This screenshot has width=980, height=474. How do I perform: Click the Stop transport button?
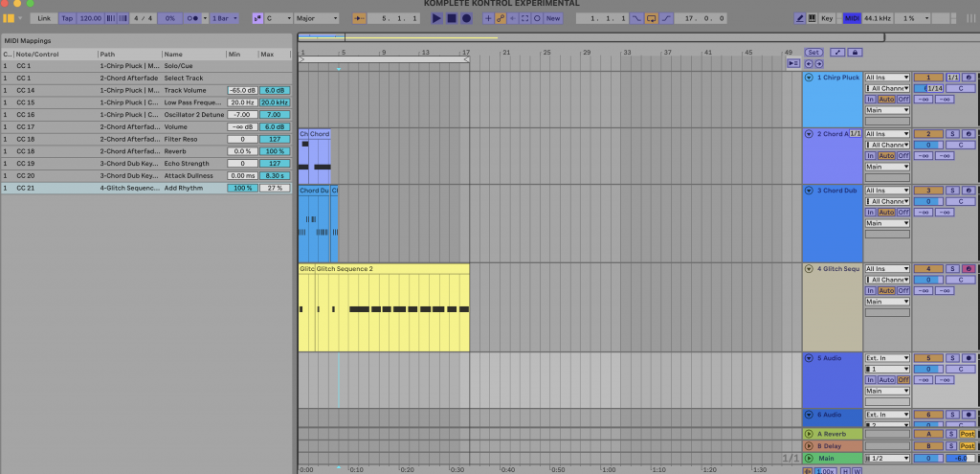451,18
